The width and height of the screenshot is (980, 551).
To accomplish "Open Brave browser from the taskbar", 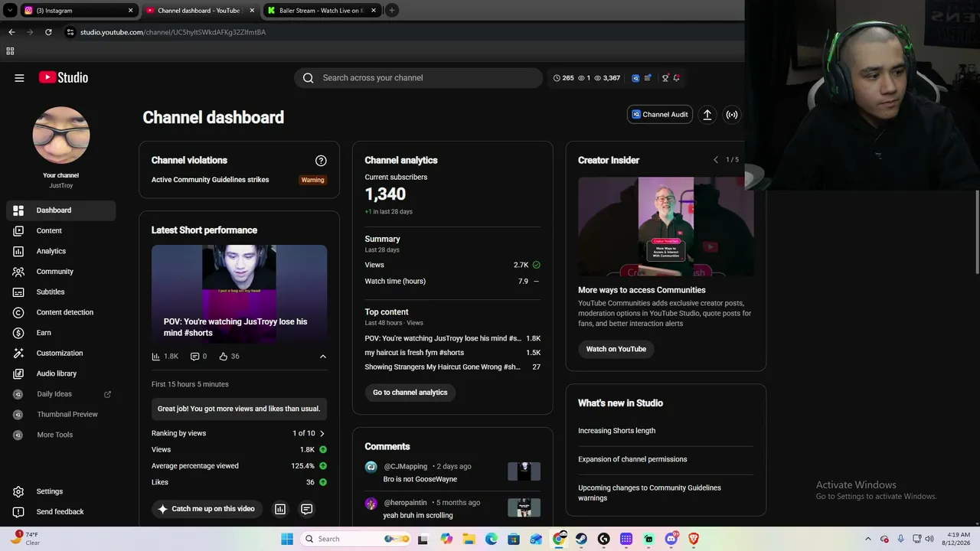I will point(694,539).
